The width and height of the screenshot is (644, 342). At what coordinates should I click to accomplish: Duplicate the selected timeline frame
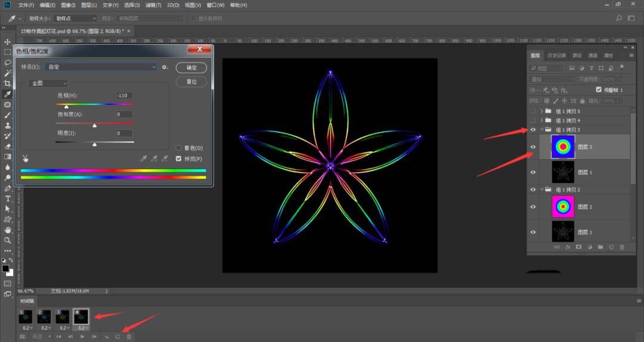point(117,337)
